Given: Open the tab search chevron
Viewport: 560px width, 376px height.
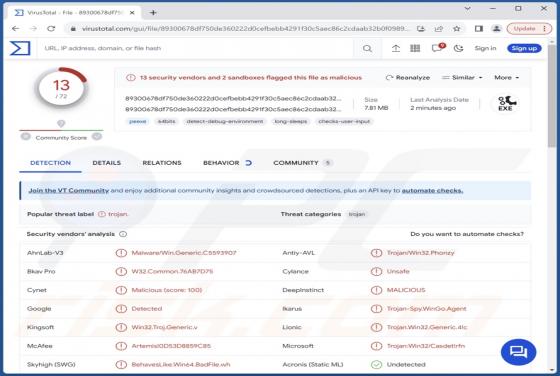Looking at the screenshot, I should point(468,8).
